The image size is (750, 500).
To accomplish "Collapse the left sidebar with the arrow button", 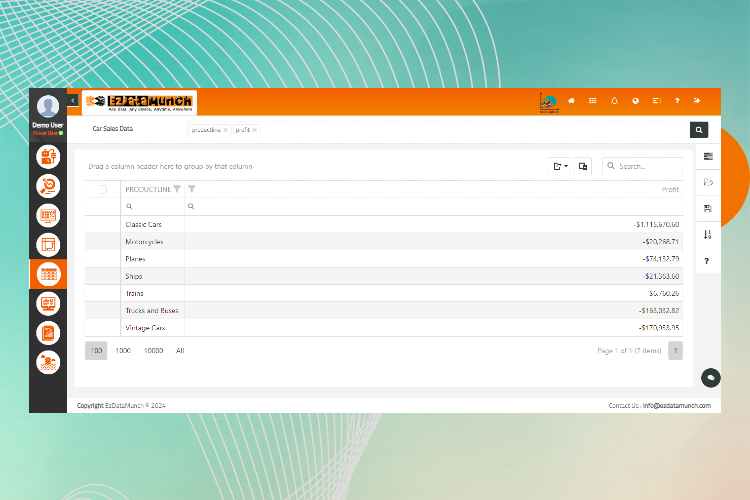I will [x=73, y=100].
